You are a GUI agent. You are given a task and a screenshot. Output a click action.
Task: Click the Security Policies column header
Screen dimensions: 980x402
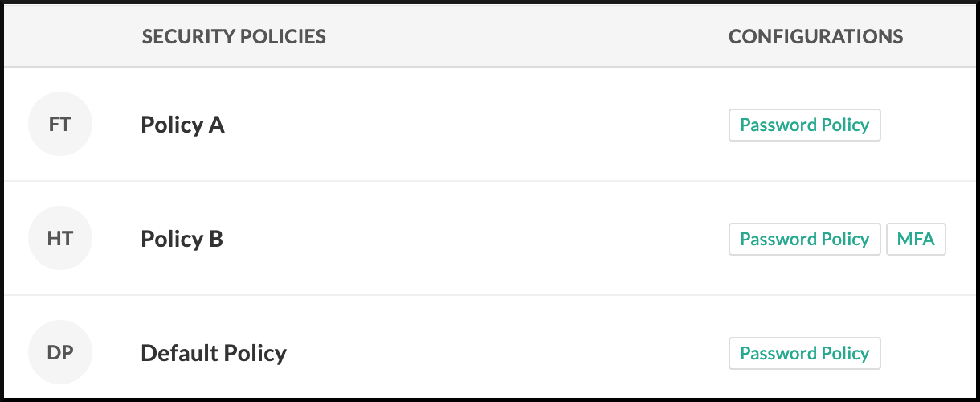tap(234, 36)
